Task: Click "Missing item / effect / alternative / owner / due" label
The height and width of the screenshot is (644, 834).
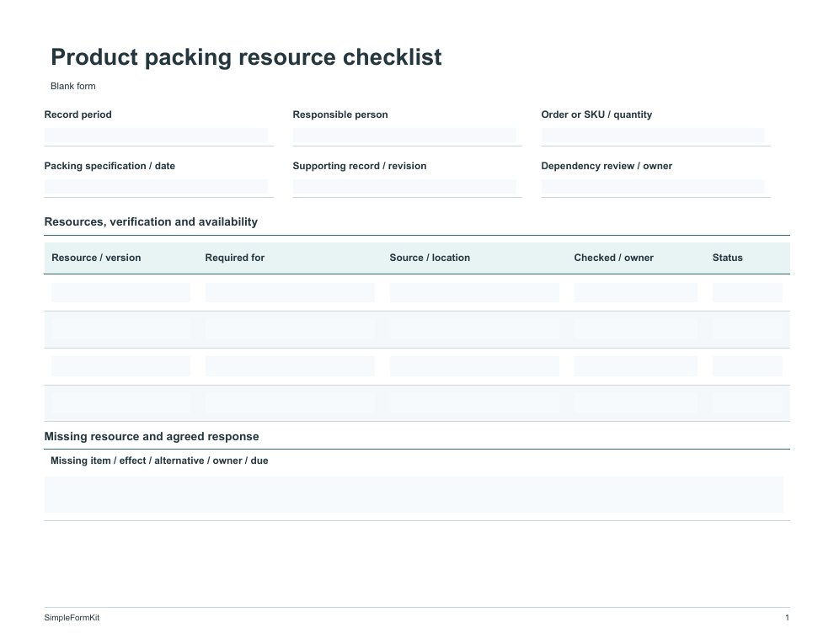Action: pos(159,460)
